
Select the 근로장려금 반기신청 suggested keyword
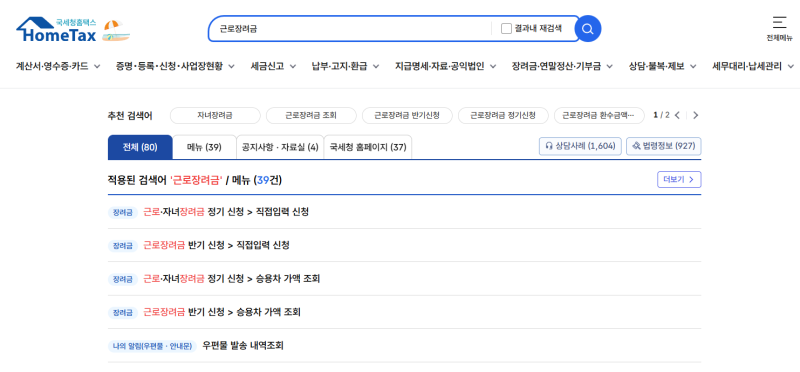[407, 115]
